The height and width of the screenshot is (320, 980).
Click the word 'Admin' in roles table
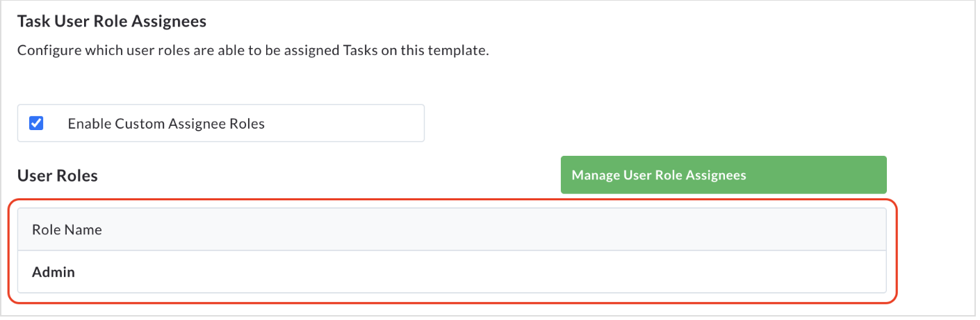coord(54,272)
